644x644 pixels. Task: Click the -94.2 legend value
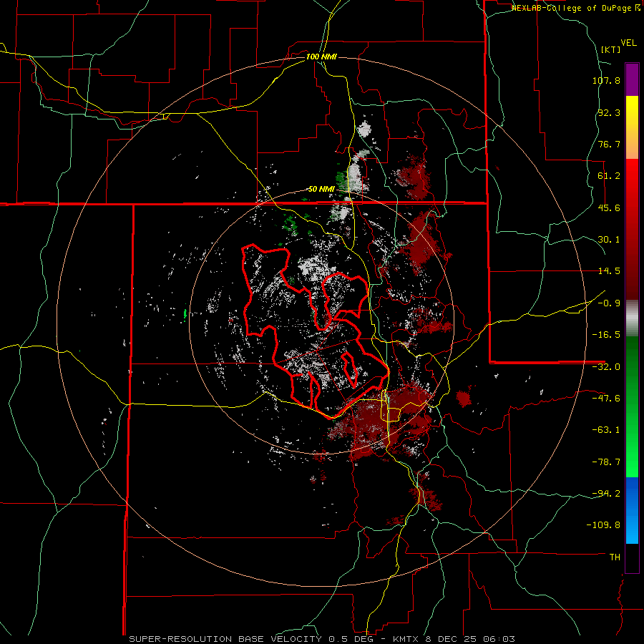click(x=606, y=494)
